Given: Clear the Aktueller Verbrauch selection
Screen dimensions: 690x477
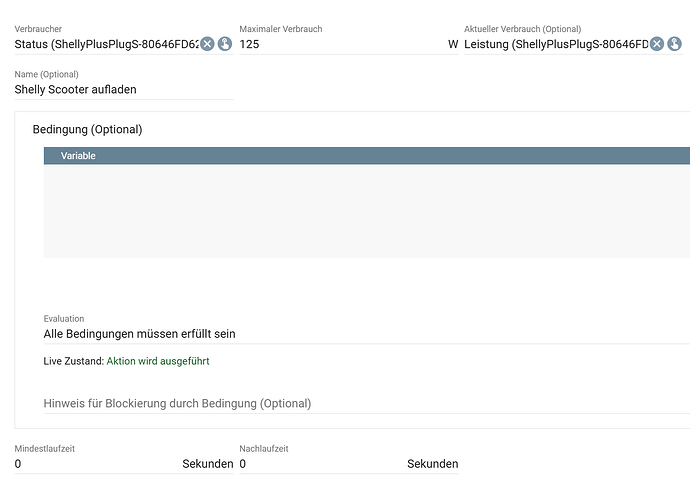Looking at the screenshot, I should click(x=657, y=44).
